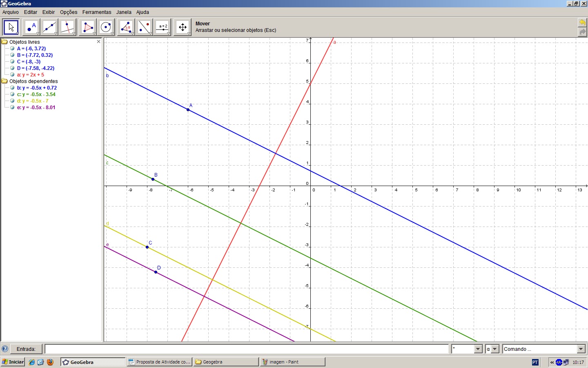588x368 pixels.
Task: Select entry 'c: y = -0.5x - 3.54'
Action: pos(36,94)
